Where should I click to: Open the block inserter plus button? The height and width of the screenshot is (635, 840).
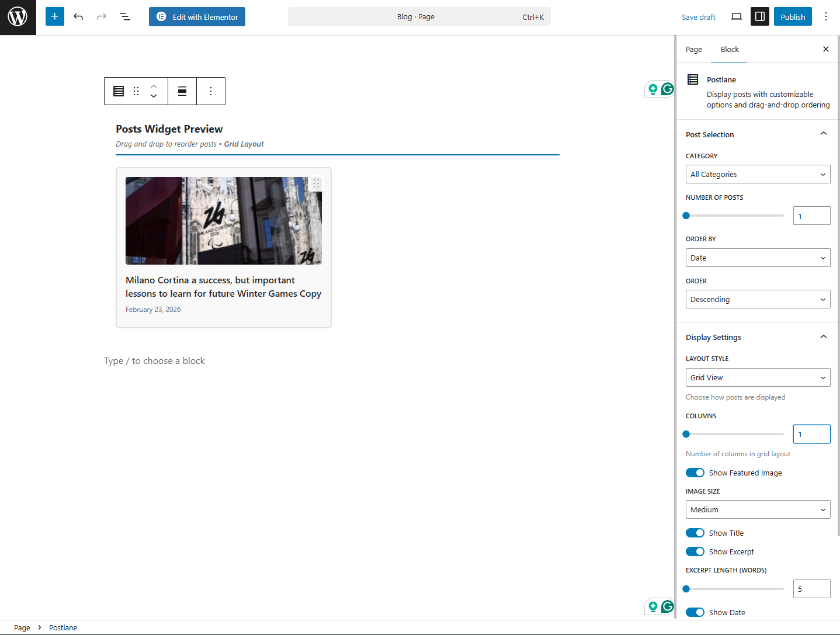55,17
